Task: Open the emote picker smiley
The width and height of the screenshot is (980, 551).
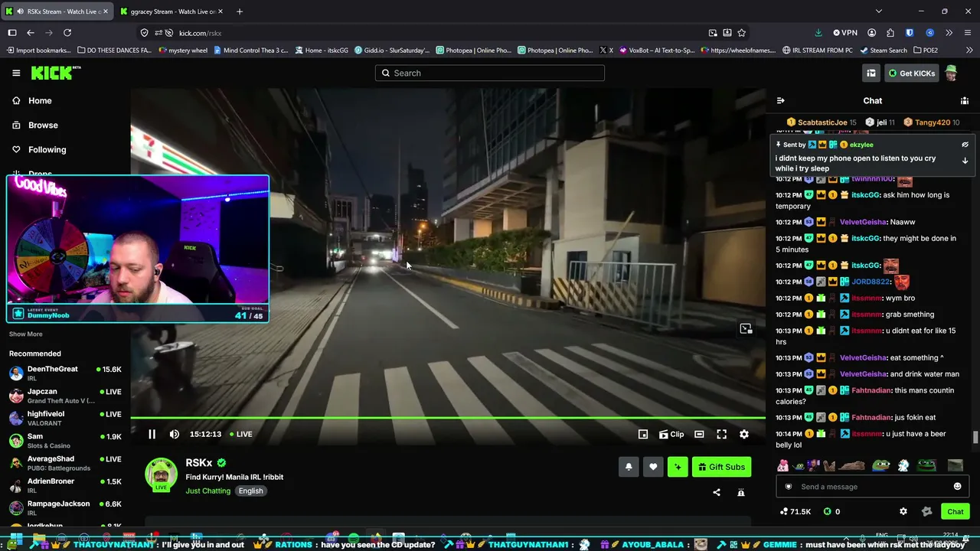Action: (x=957, y=487)
